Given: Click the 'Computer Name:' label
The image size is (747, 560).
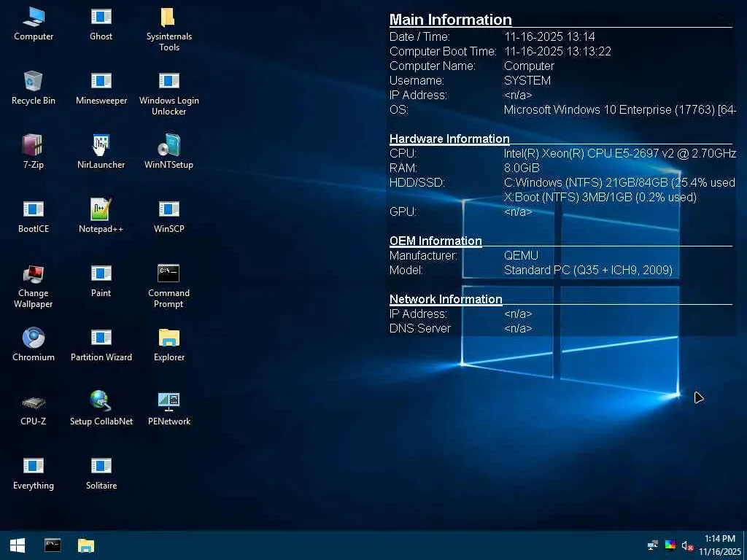Looking at the screenshot, I should [x=432, y=66].
